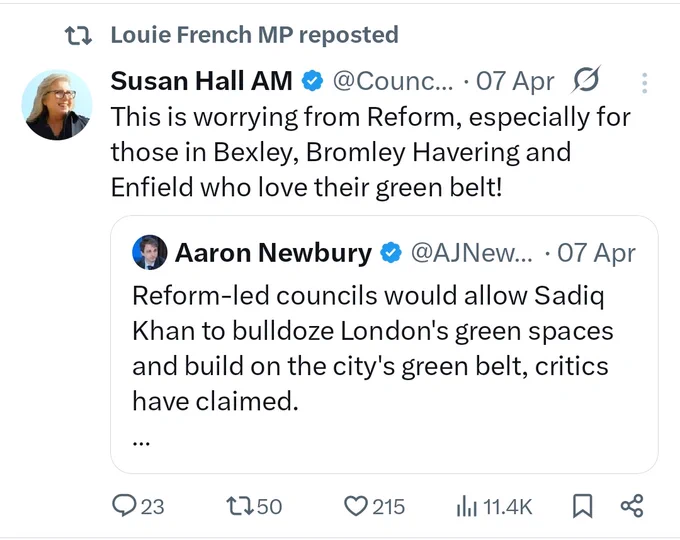Open the three-dot more options menu
This screenshot has height=540, width=680.
click(645, 82)
